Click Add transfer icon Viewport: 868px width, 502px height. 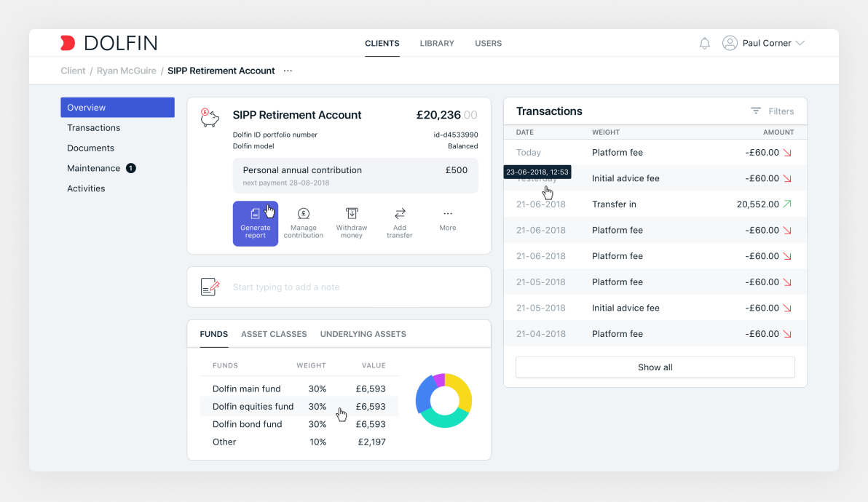point(400,213)
